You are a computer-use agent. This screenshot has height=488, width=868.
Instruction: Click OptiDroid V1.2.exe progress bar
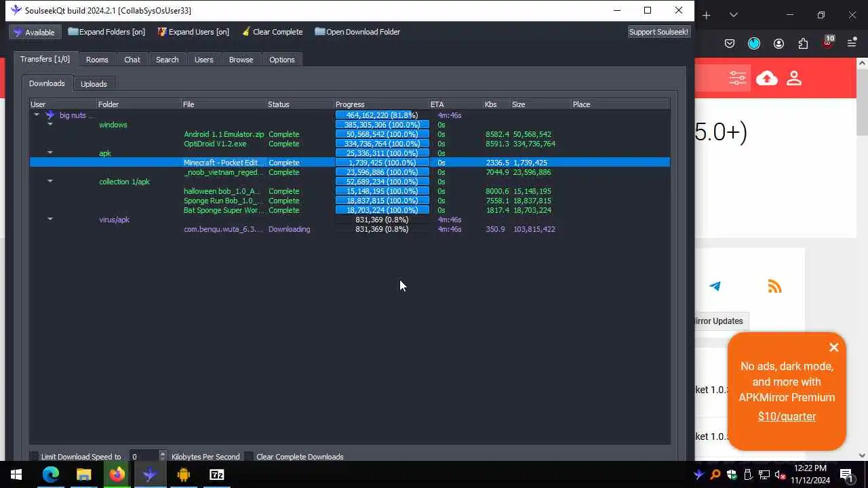(382, 144)
